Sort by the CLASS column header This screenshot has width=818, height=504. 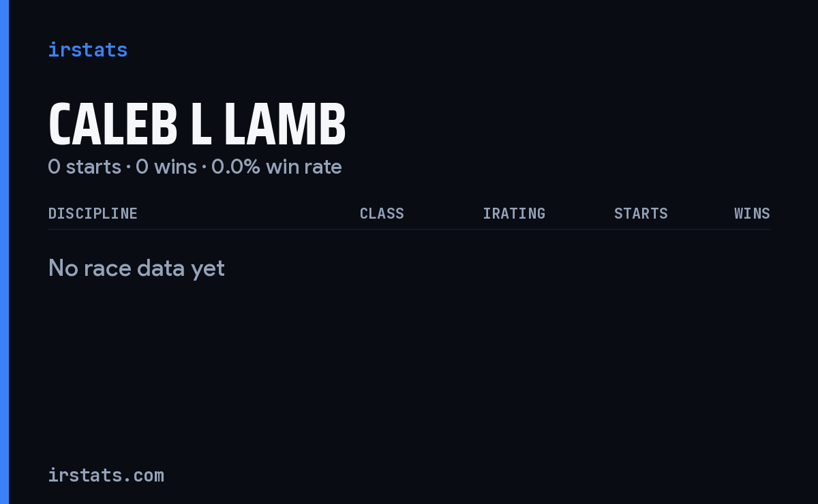[x=382, y=213]
